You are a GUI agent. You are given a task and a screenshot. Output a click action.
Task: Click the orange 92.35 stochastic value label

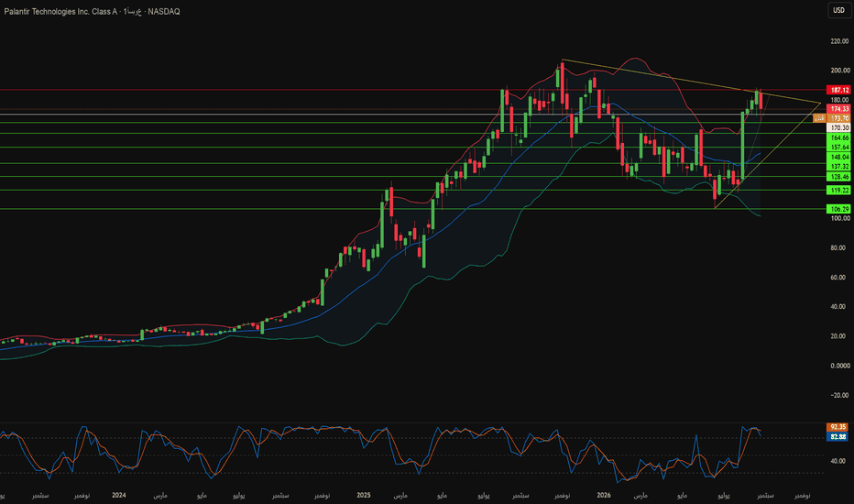point(838,427)
